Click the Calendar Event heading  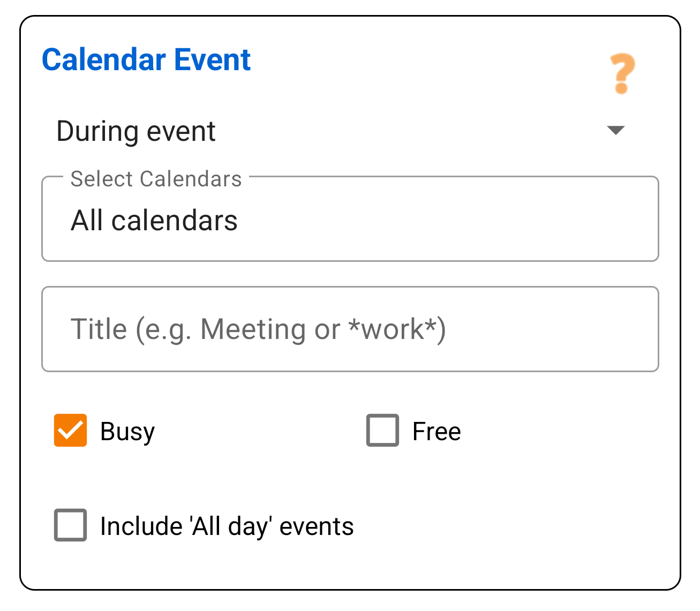(x=146, y=59)
